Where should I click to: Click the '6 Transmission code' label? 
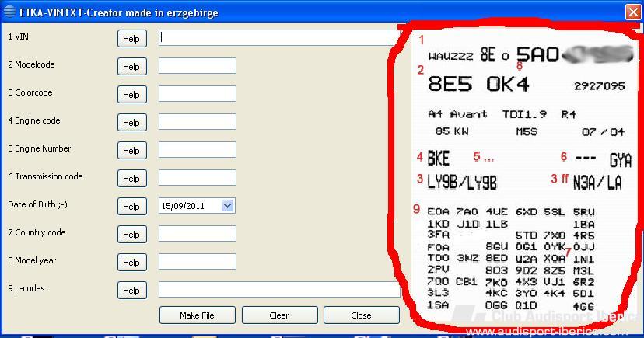45,176
